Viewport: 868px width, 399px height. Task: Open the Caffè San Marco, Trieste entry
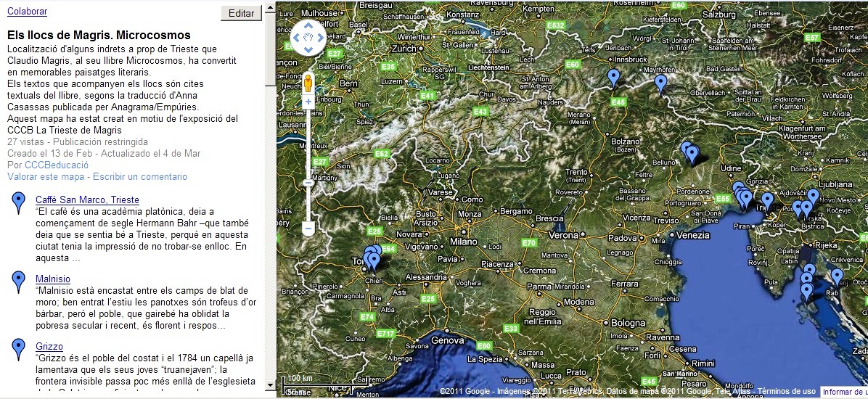pos(87,199)
